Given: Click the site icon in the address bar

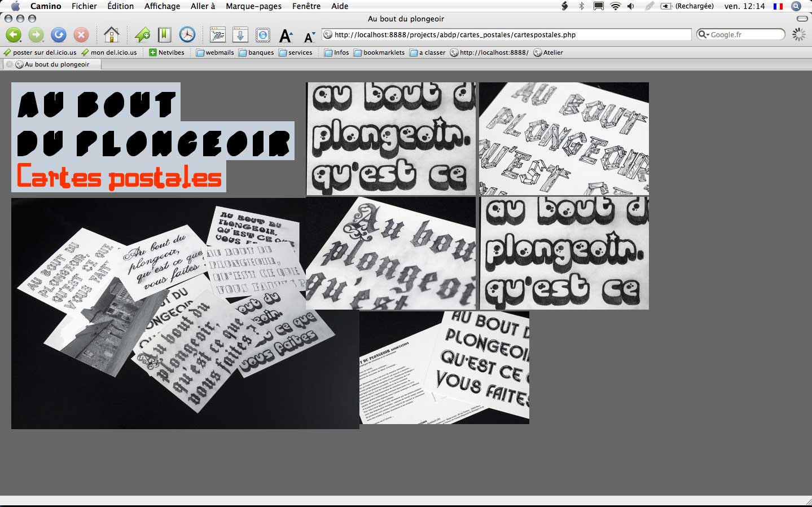Looking at the screenshot, I should 328,34.
